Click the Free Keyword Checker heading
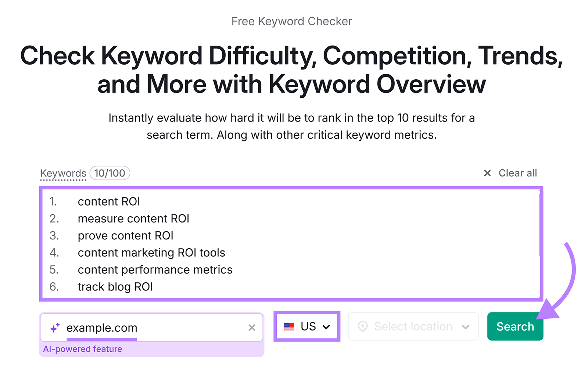Viewport: 588px width, 376px height. (292, 21)
